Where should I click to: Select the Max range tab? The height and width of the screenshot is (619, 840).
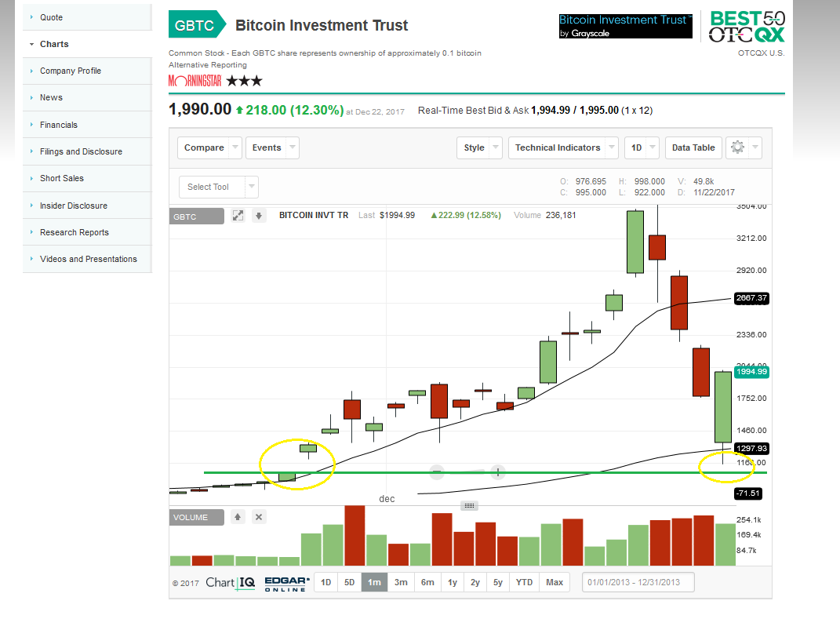pyautogui.click(x=555, y=582)
